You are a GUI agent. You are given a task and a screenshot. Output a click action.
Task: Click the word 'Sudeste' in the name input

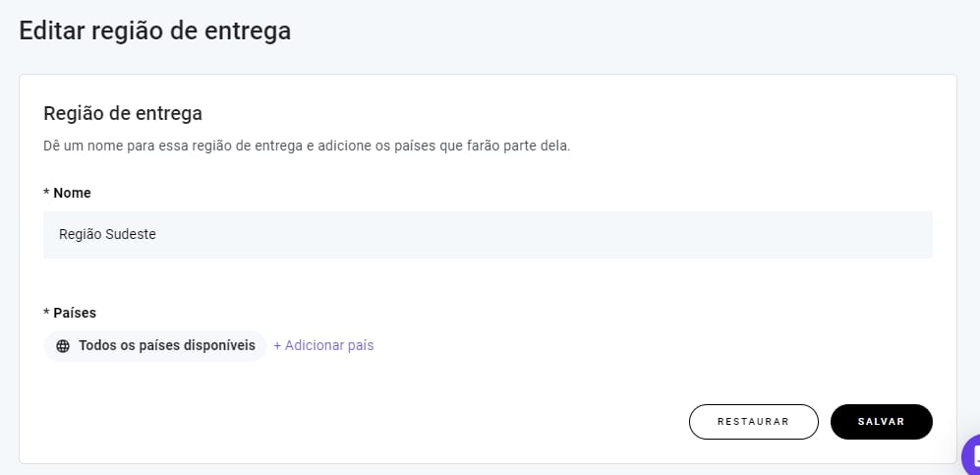tap(131, 235)
